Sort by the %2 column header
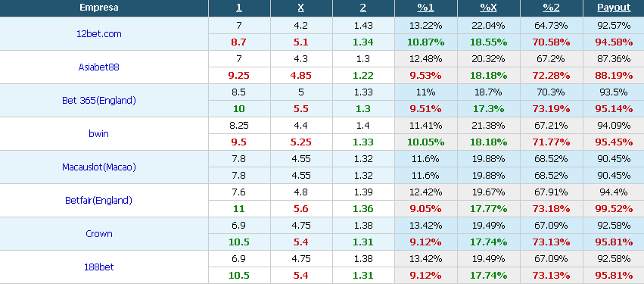This screenshot has height=284, width=644. (x=551, y=8)
